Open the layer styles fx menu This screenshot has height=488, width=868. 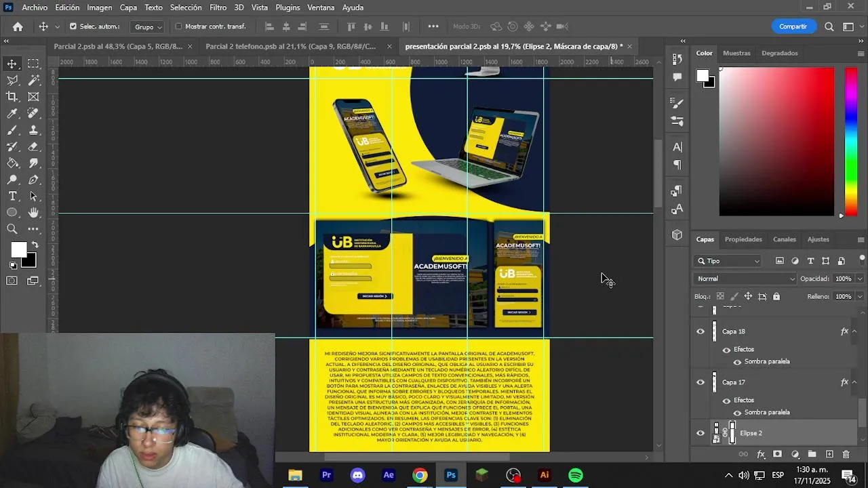(761, 454)
